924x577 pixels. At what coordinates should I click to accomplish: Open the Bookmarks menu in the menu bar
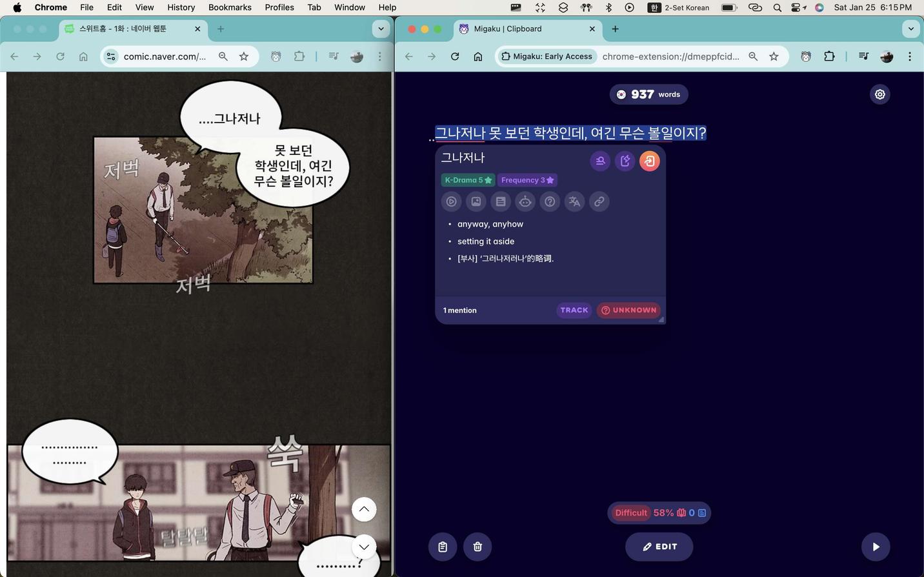pos(230,7)
